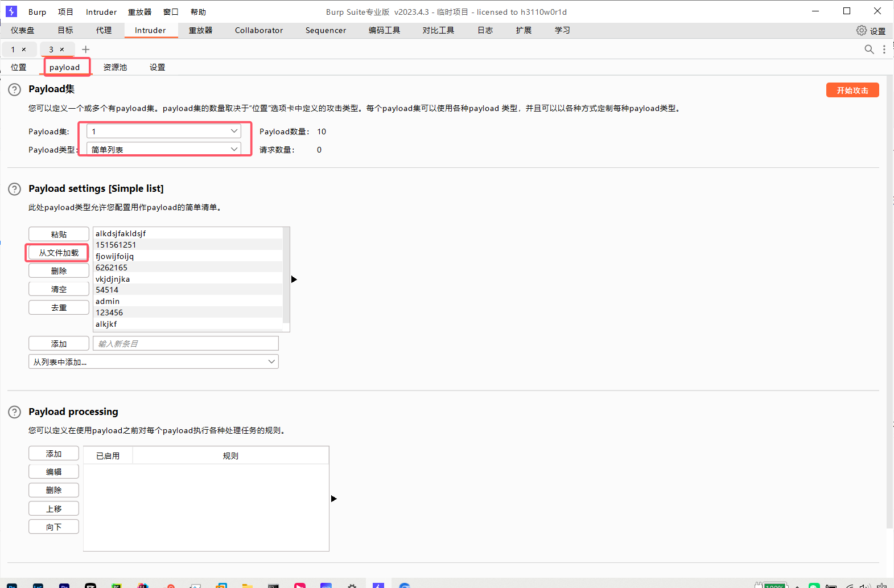This screenshot has width=894, height=588.
Task: Open the 窗口 menu
Action: coord(171,12)
